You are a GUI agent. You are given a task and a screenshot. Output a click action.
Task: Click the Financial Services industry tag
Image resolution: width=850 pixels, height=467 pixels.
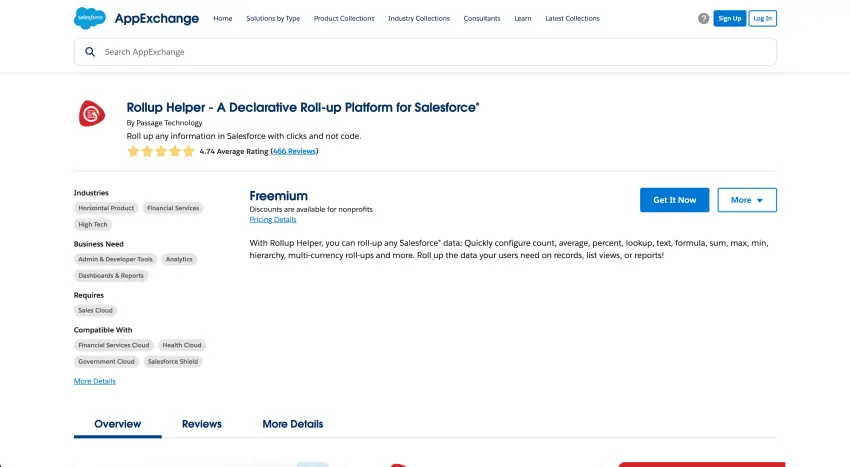coord(173,208)
